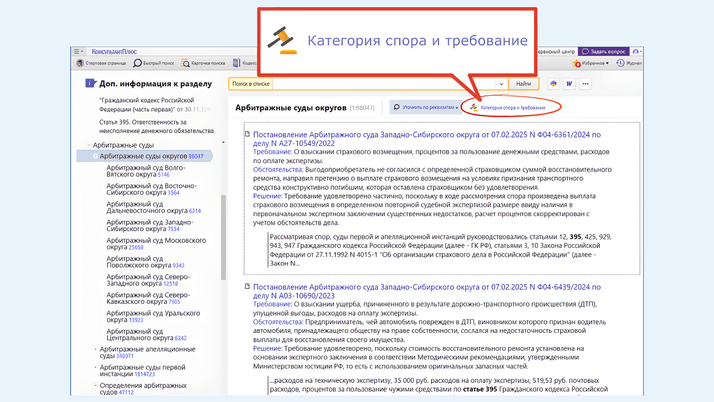The image size is (714, 402).
Task: Click the КонсультантПлюс title label
Action: (x=114, y=51)
